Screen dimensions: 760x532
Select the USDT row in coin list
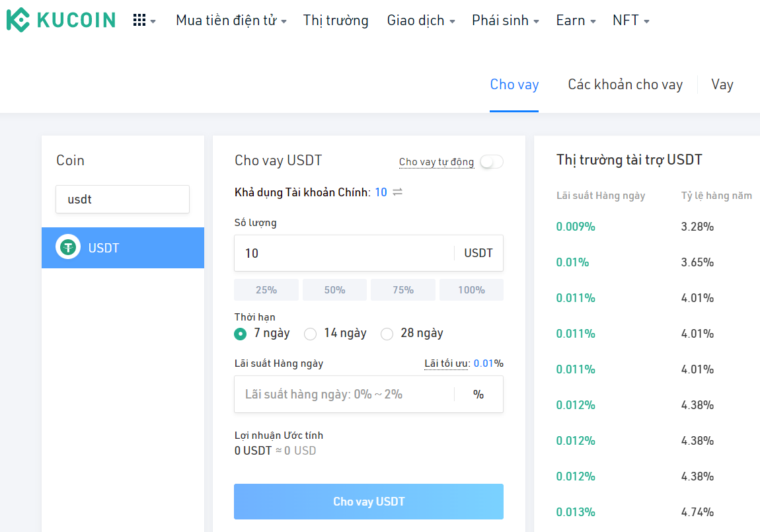[x=123, y=248]
